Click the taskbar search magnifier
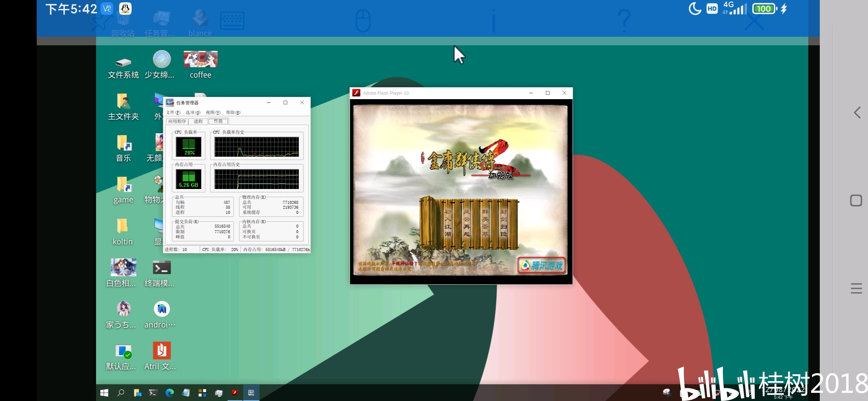868x401 pixels. [x=121, y=393]
